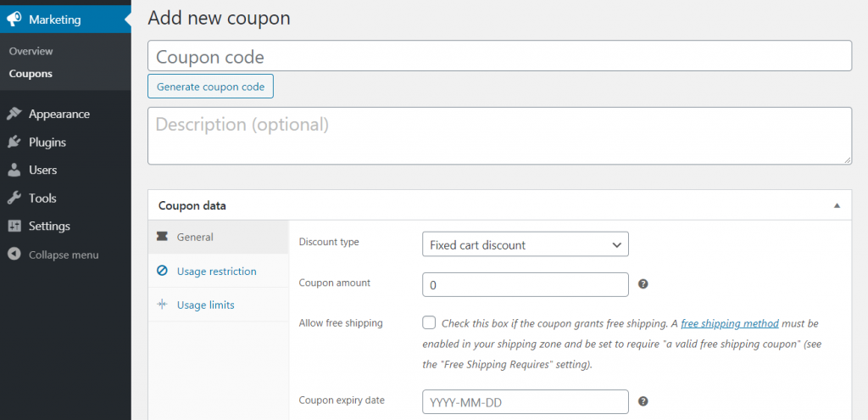Viewport: 868px width, 420px height.
Task: Open the Usage restriction tab
Action: tap(216, 272)
